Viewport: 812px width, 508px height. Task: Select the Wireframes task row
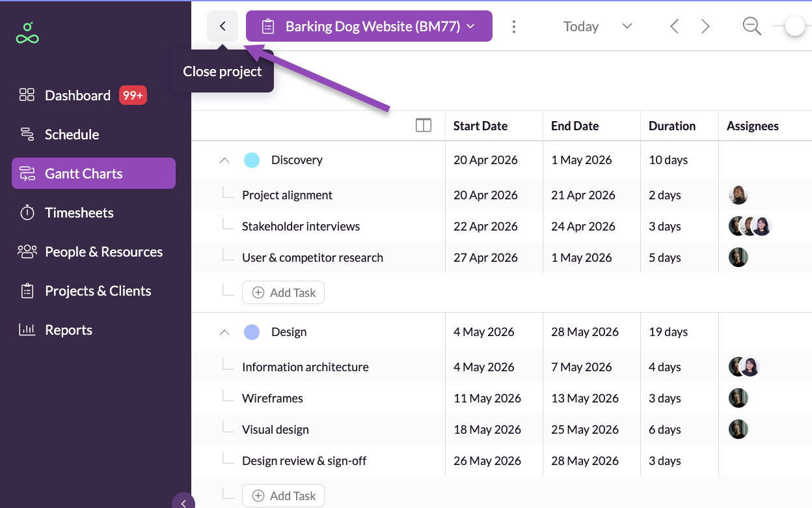click(273, 398)
